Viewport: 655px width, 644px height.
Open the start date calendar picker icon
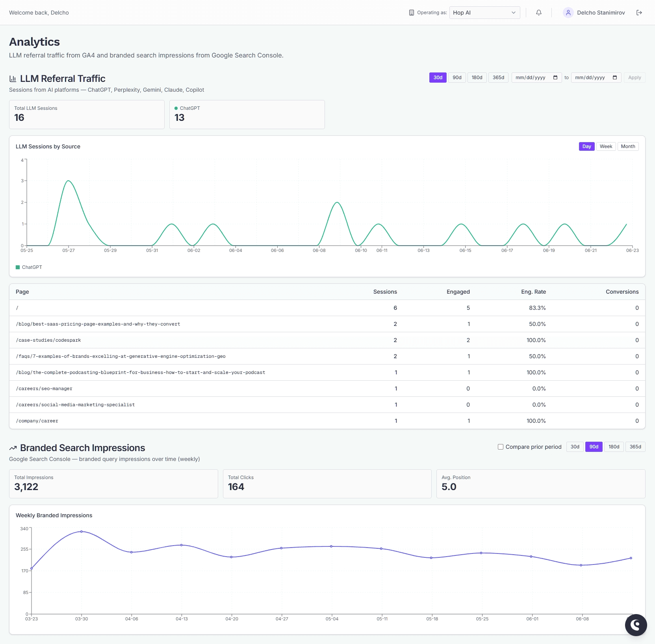coord(555,78)
